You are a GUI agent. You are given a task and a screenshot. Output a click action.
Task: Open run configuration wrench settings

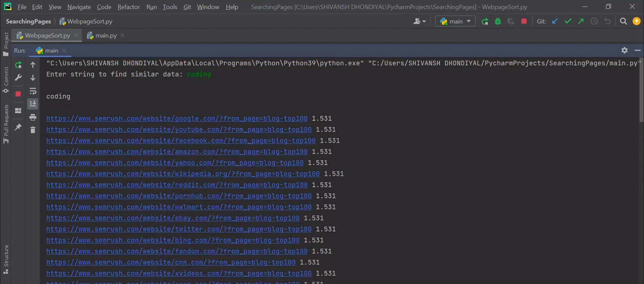pyautogui.click(x=18, y=77)
